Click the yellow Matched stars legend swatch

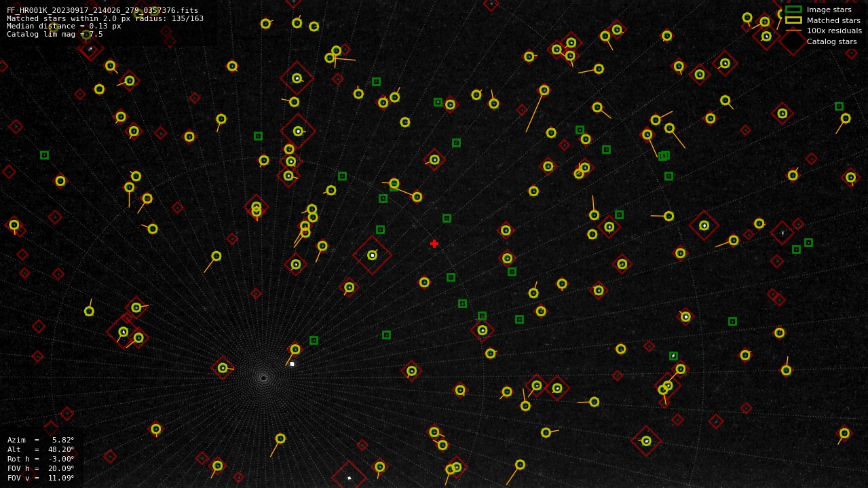[793, 20]
